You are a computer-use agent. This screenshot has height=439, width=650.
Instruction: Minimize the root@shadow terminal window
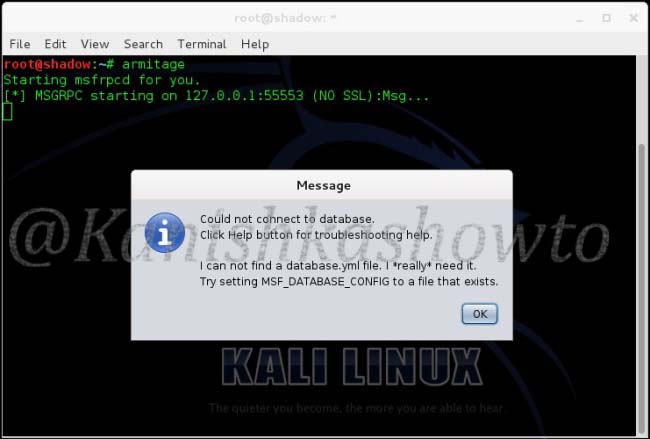(580, 19)
